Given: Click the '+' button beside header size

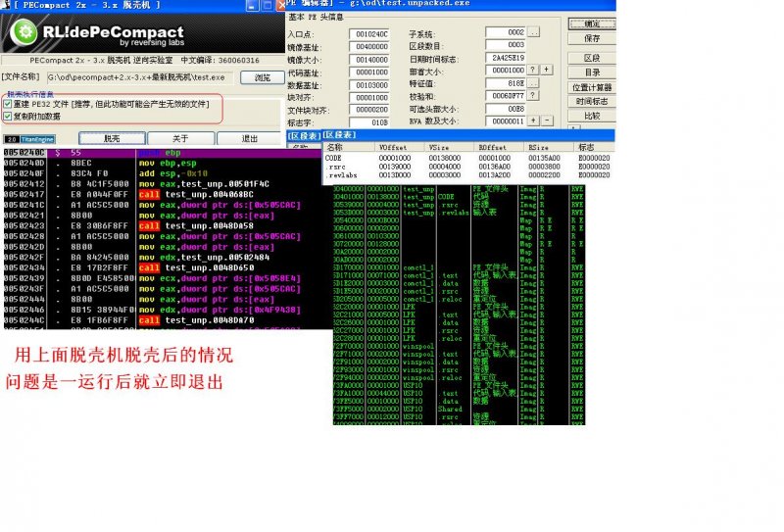Looking at the screenshot, I should 547,70.
